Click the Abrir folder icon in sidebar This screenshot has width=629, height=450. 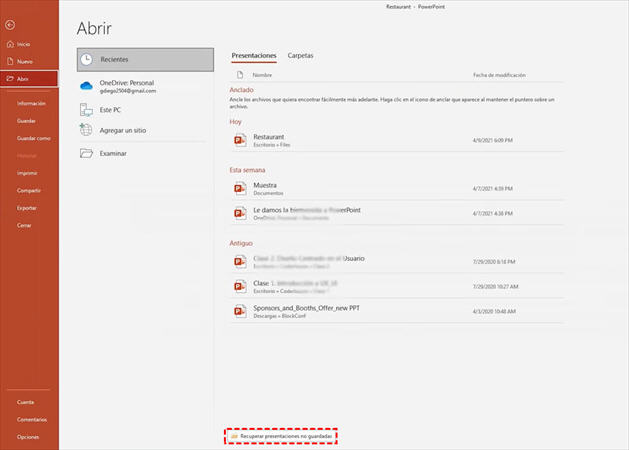point(10,79)
